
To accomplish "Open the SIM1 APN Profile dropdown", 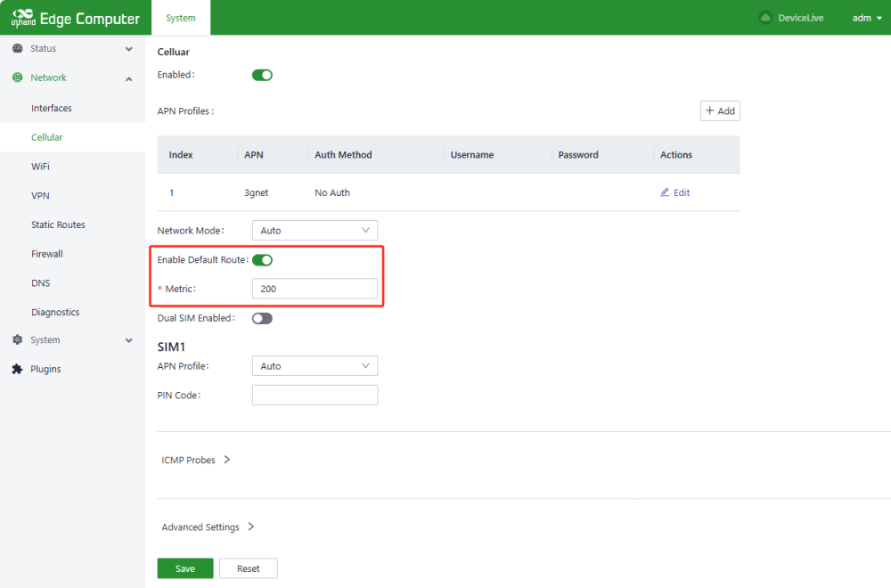I will (315, 366).
